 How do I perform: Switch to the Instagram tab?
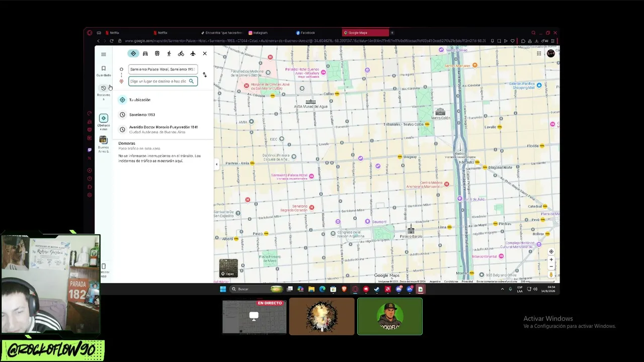269,33
